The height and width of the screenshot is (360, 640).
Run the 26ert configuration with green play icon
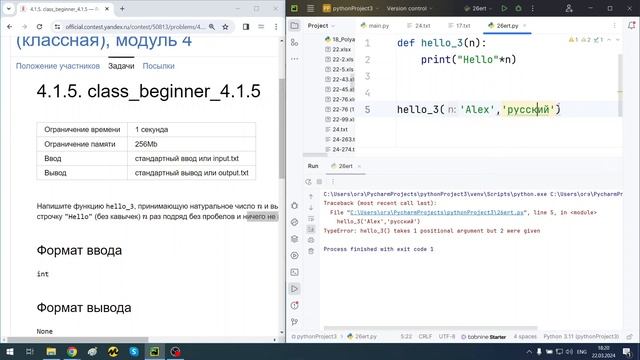[504, 8]
